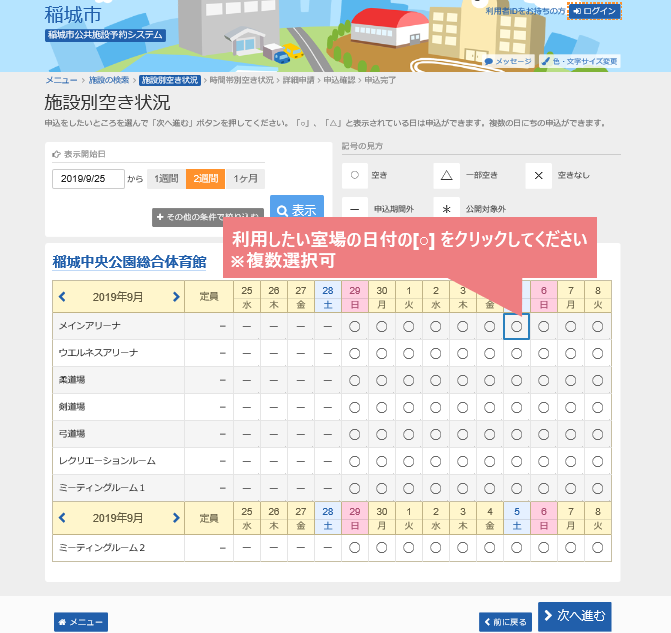Click メニュー in the breadcrumb
This screenshot has width=671, height=633.
pyautogui.click(x=63, y=79)
